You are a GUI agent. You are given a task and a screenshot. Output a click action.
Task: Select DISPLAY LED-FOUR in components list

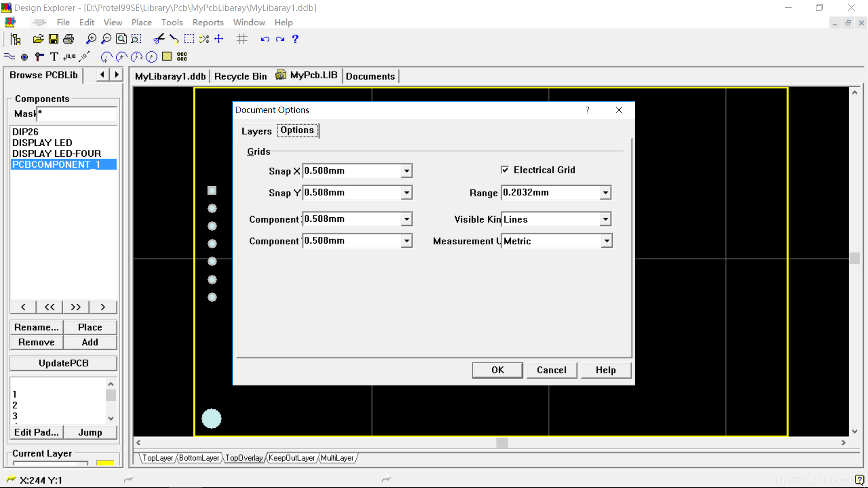pyautogui.click(x=57, y=154)
